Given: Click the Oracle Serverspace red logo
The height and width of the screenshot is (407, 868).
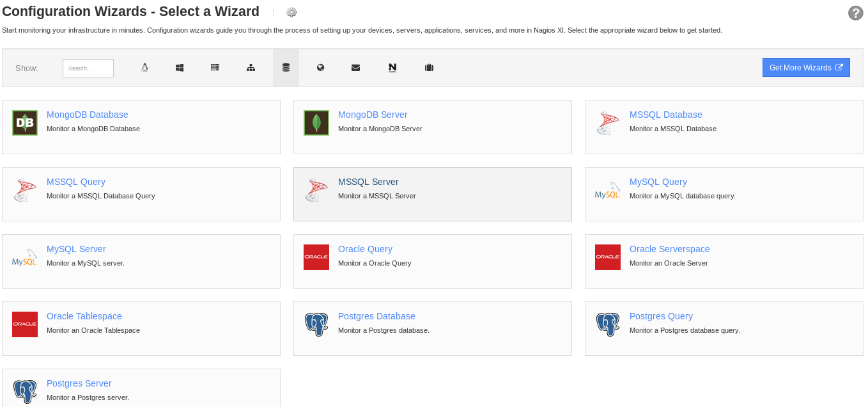Looking at the screenshot, I should tap(608, 257).
